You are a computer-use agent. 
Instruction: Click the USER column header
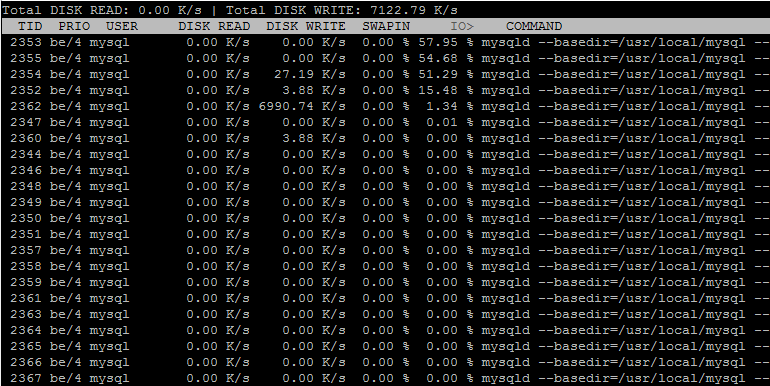(x=122, y=26)
